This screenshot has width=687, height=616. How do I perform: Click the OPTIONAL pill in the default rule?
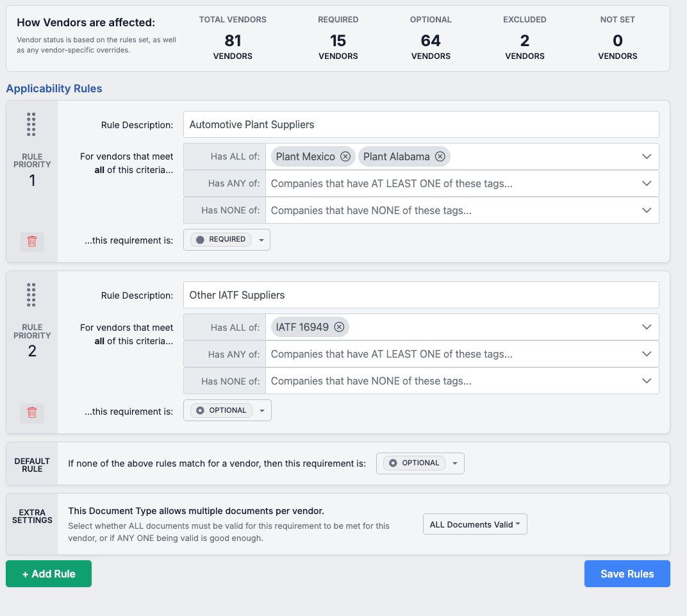[414, 462]
